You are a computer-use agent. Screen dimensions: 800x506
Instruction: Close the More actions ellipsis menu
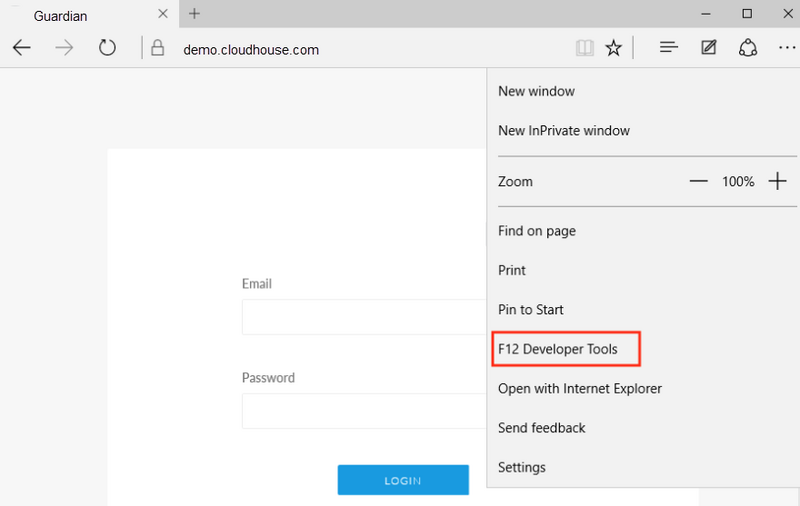click(784, 48)
